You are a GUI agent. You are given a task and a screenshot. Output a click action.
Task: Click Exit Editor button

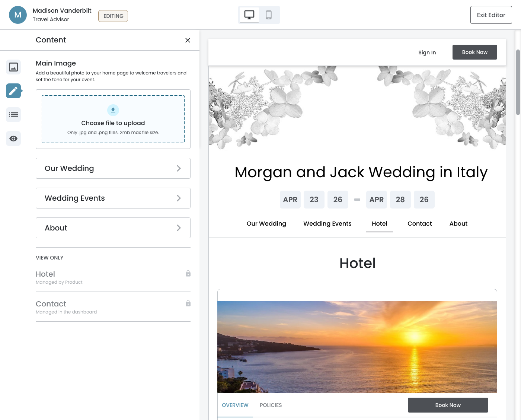(491, 15)
